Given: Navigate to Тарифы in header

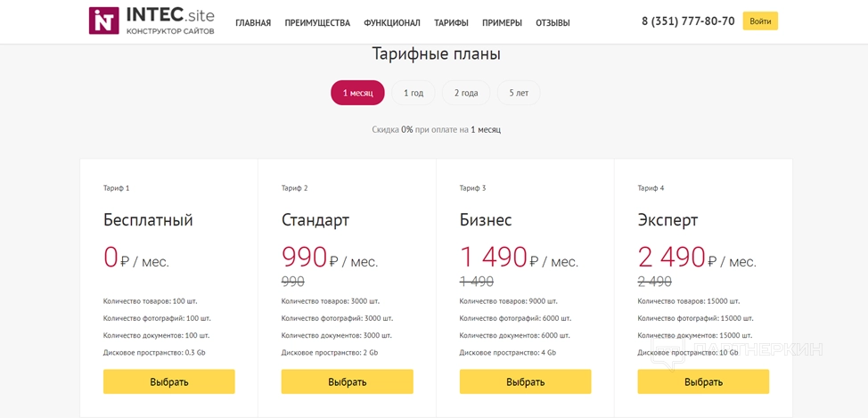Looking at the screenshot, I should pos(451,23).
